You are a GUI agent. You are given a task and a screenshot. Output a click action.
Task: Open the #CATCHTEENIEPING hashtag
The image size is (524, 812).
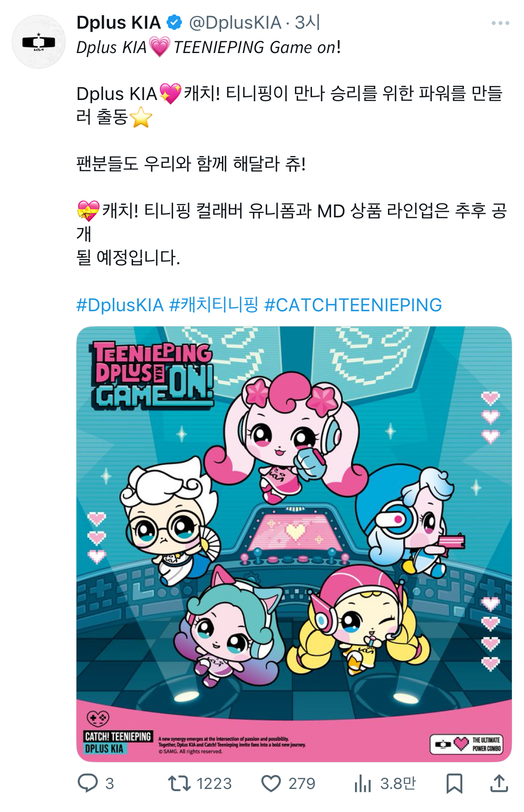(x=353, y=305)
